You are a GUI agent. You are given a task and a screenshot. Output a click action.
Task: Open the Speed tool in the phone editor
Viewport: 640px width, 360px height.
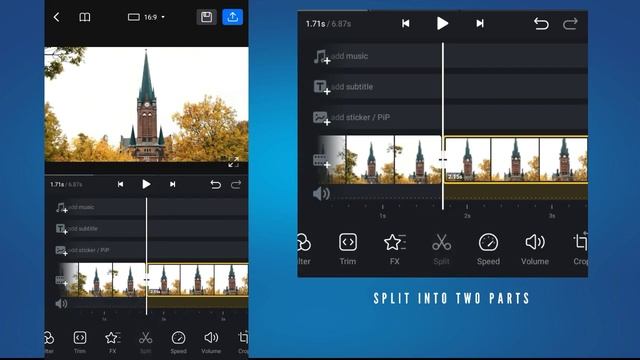178,342
